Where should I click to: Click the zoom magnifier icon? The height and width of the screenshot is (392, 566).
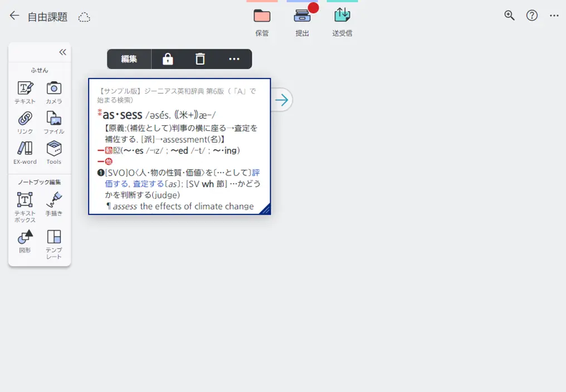click(509, 15)
